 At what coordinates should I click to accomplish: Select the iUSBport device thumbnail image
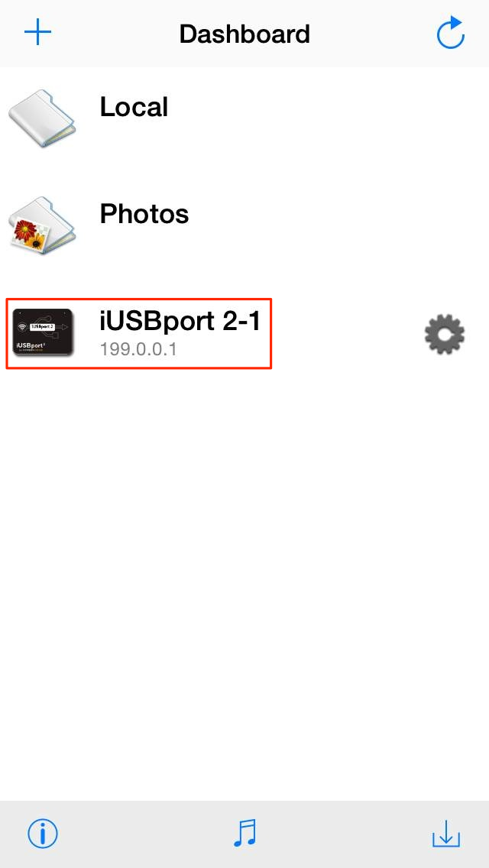point(43,332)
